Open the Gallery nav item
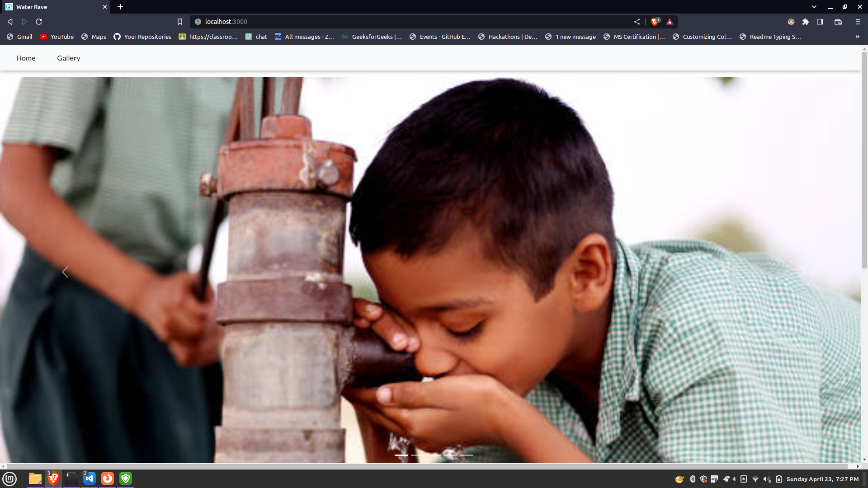The image size is (868, 488). tap(69, 58)
